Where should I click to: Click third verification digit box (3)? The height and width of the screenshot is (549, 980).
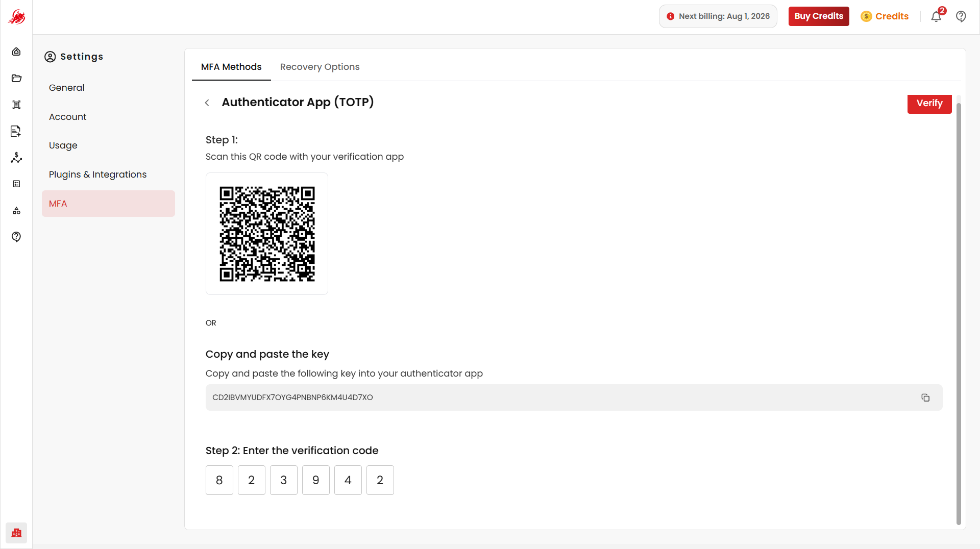click(284, 480)
